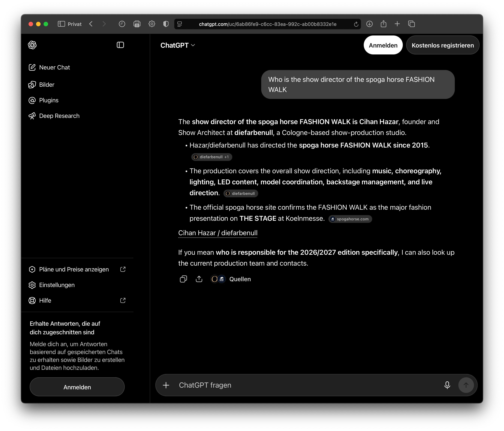Share the response with the share icon
Screen dimensions: 504x431
pos(199,279)
